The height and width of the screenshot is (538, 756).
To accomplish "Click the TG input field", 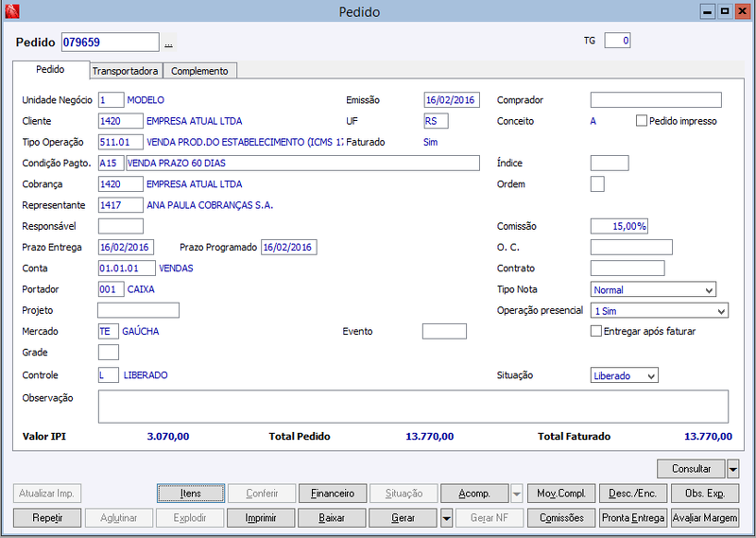I will pos(617,41).
